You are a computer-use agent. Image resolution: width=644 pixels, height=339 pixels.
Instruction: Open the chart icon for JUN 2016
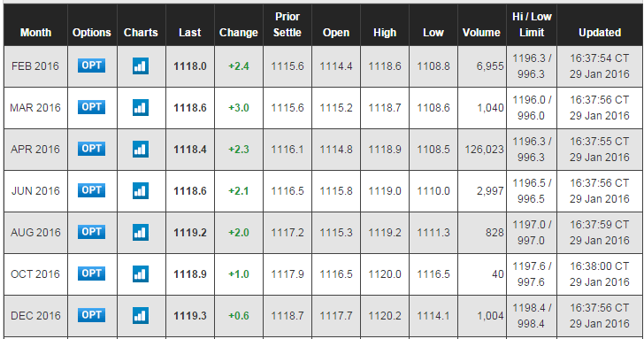(x=141, y=190)
